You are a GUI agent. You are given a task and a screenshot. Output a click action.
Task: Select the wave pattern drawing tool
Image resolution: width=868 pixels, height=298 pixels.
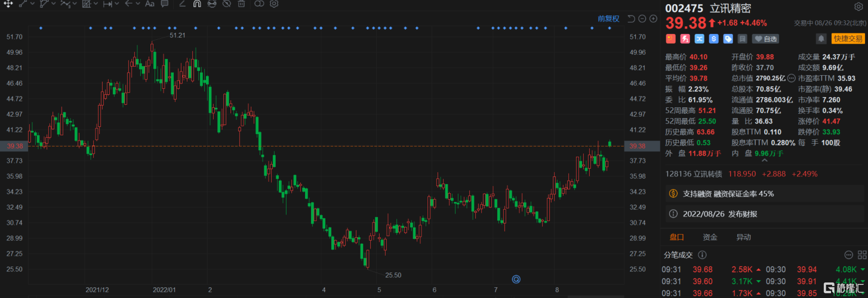pos(65,4)
